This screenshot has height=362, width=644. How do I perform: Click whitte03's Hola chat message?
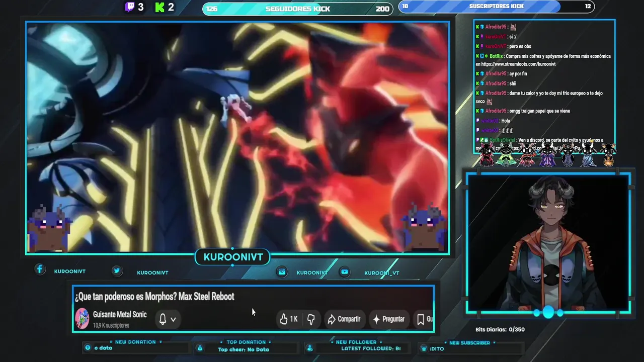506,121
